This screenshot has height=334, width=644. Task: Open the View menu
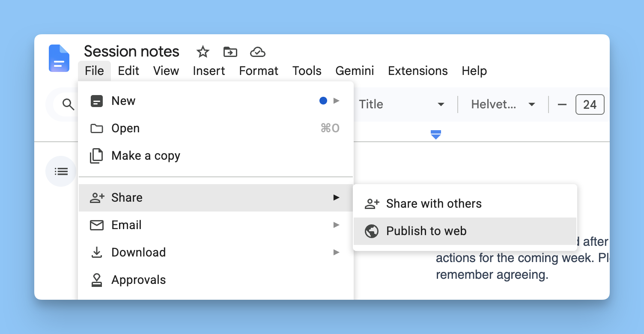coord(166,71)
